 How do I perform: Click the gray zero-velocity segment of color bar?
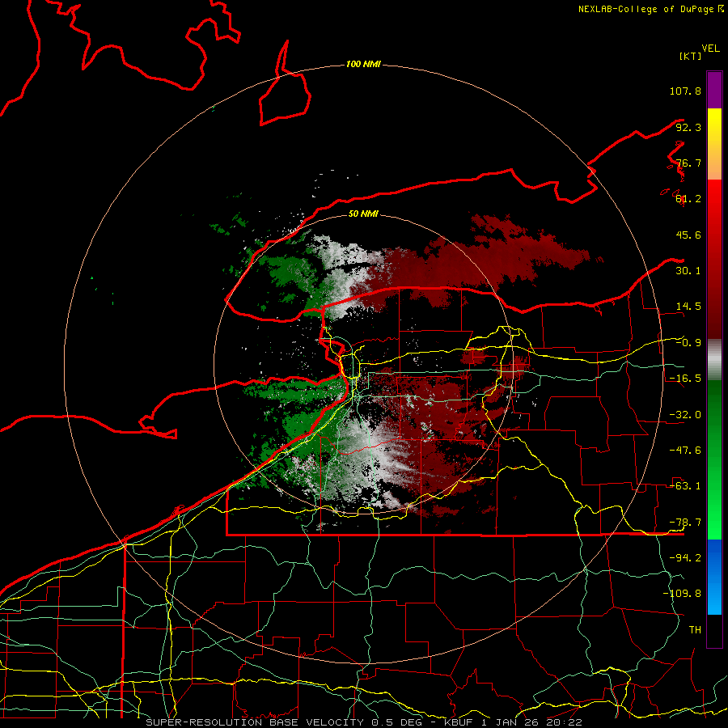point(714,359)
